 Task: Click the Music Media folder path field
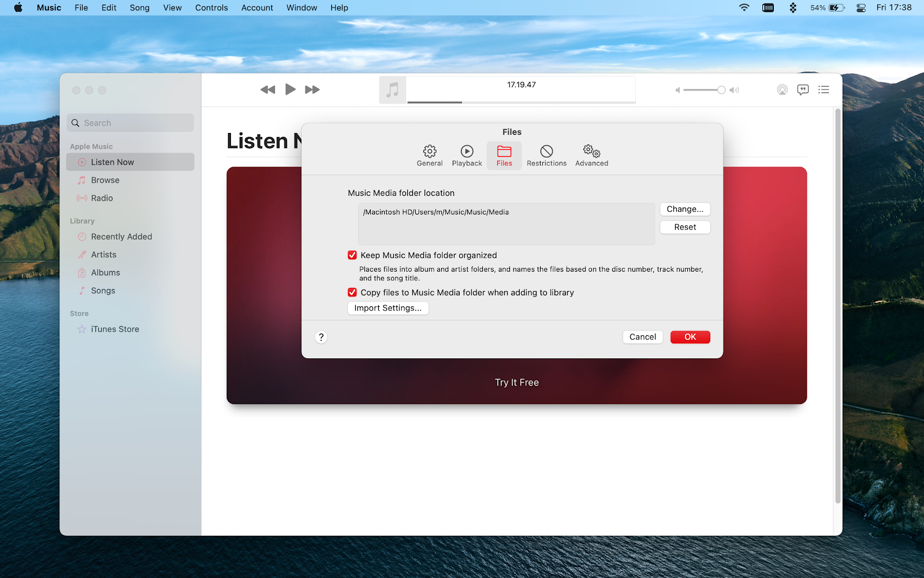[x=506, y=224]
